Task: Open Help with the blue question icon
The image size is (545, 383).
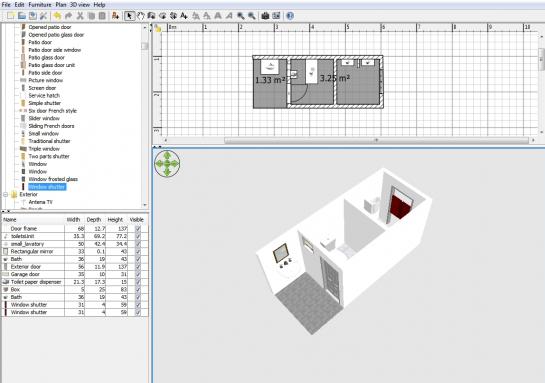Action: point(290,16)
